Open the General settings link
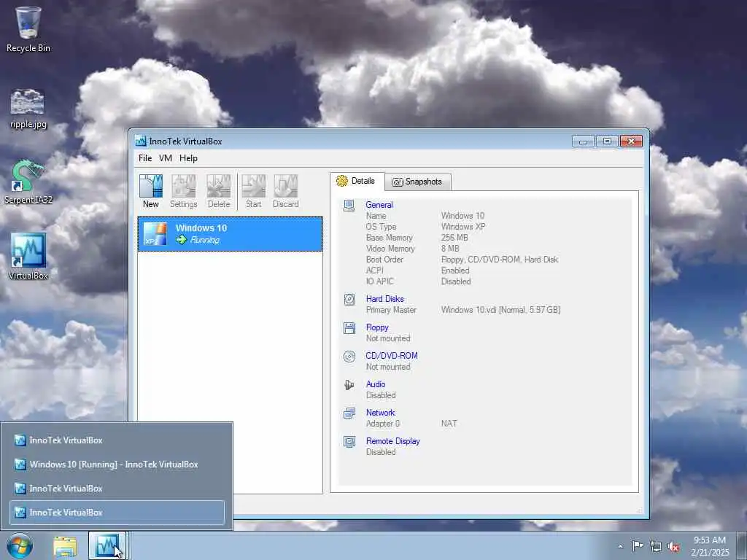 point(379,205)
